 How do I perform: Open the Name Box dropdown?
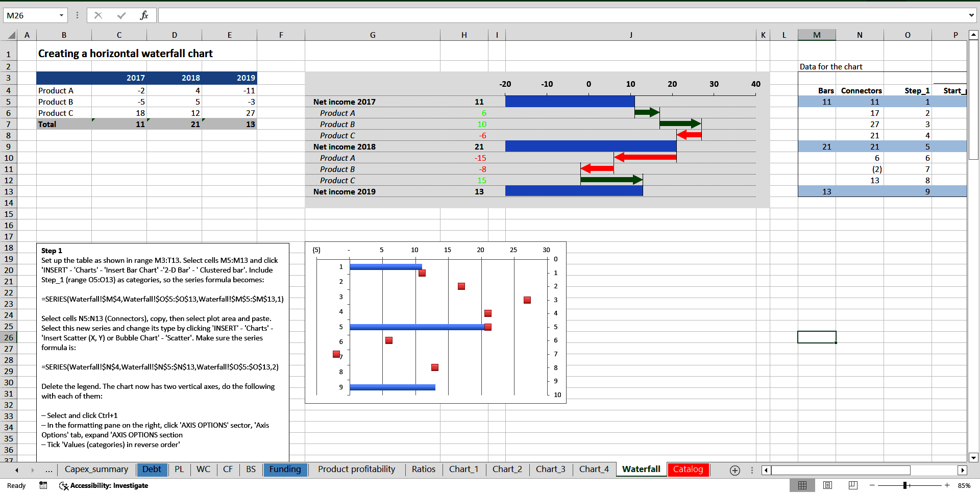pos(61,15)
